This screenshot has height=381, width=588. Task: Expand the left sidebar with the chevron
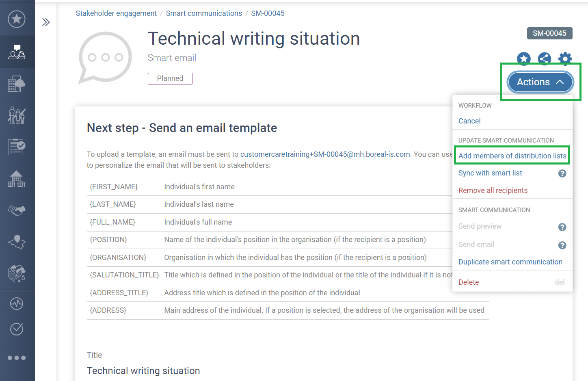click(x=46, y=22)
